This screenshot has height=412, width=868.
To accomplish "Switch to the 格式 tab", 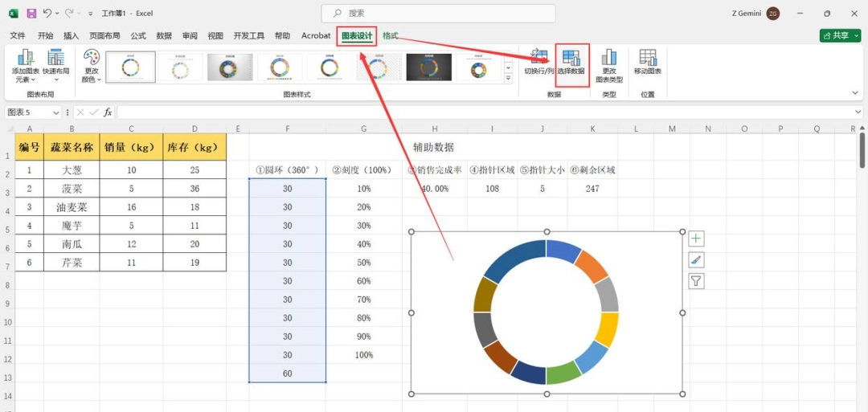I will 391,35.
